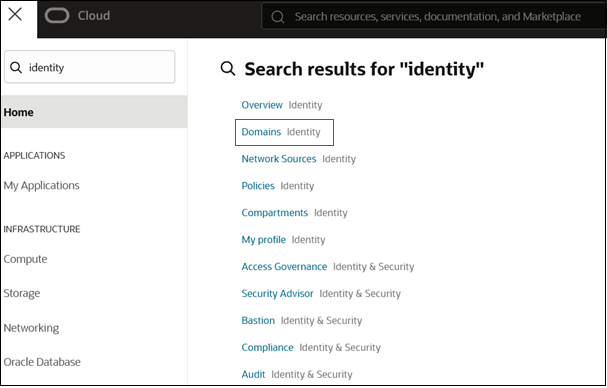Click the INFRASTRUCTURE section heading

point(42,229)
